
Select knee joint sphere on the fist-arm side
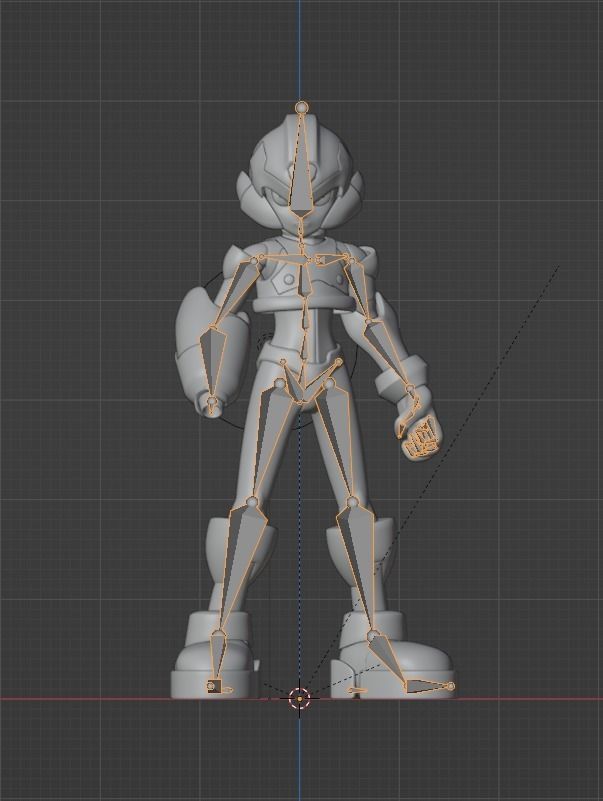(352, 503)
